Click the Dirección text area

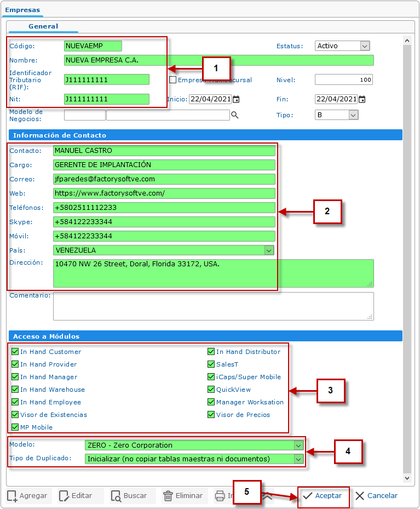(214, 273)
